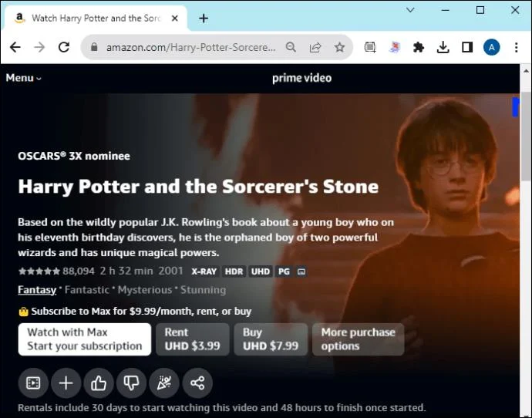Open the browser downloads icon
This screenshot has height=418, width=532.
[443, 47]
